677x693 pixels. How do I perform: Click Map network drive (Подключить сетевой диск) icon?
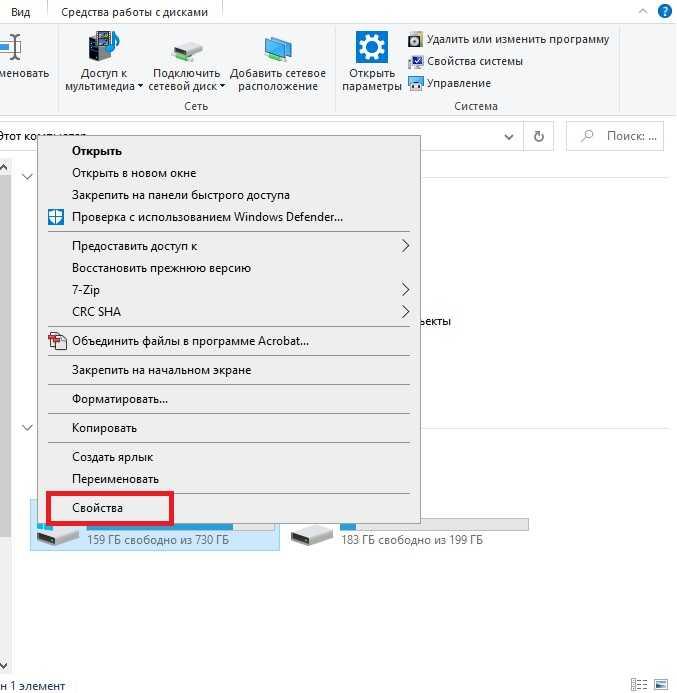pos(186,50)
